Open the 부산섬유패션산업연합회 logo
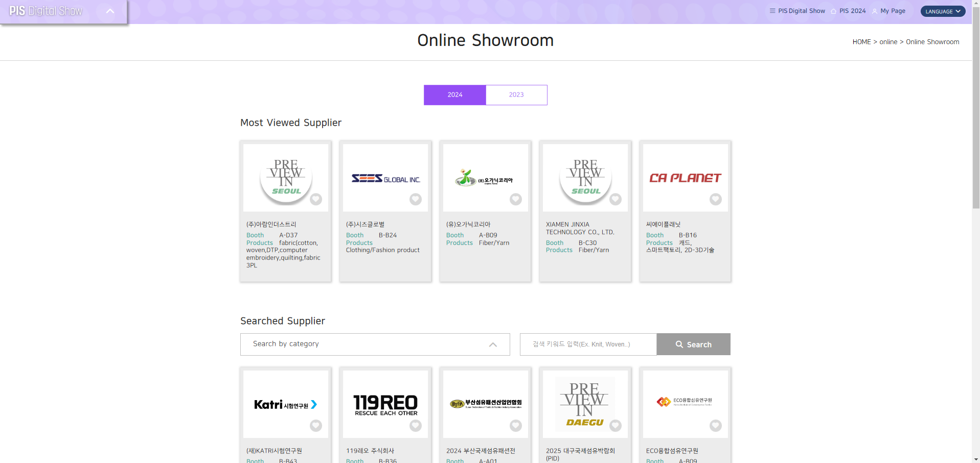 (x=486, y=404)
